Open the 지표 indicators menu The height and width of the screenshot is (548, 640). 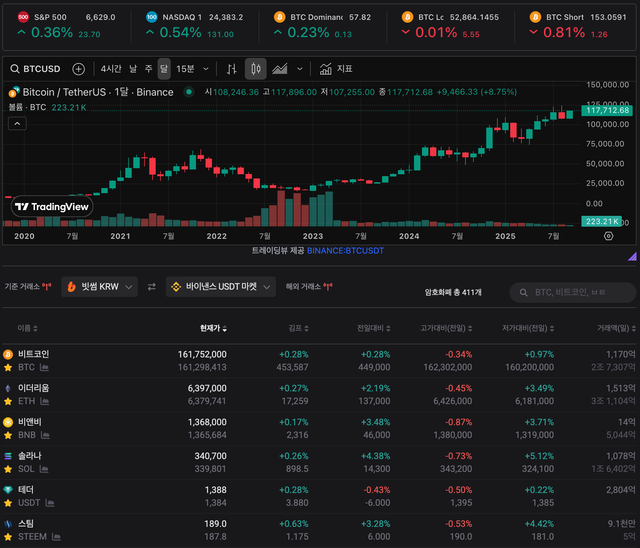point(336,69)
